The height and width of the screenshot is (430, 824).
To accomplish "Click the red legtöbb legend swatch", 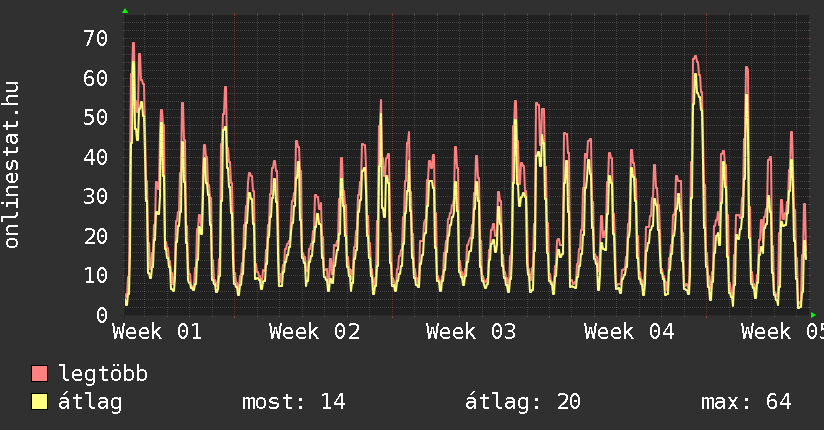I will 40,374.
